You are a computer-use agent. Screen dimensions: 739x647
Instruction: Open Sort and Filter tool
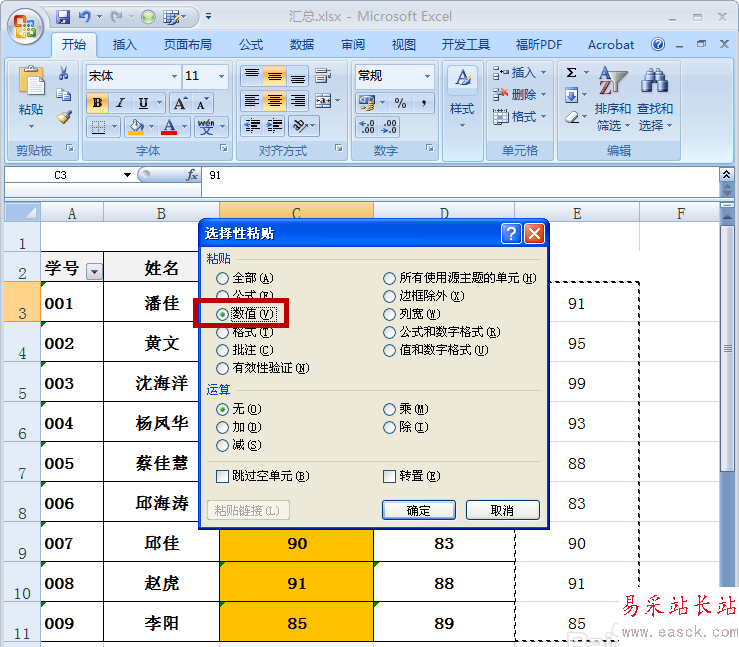tap(612, 80)
